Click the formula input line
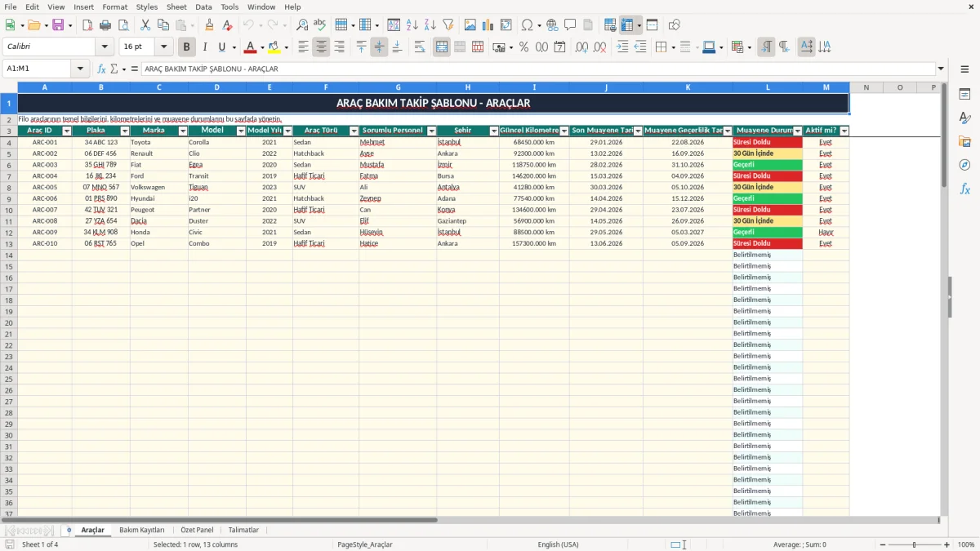The height and width of the screenshot is (551, 980). [537, 69]
